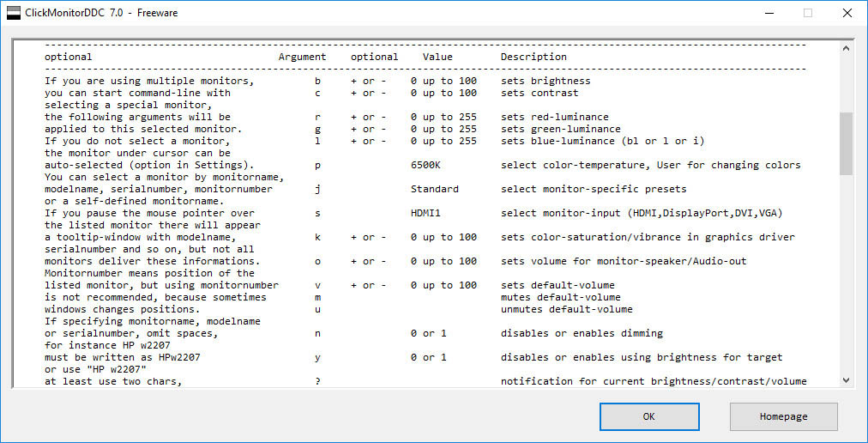Click the argument letter 's'
The width and height of the screenshot is (868, 443).
[x=317, y=214]
